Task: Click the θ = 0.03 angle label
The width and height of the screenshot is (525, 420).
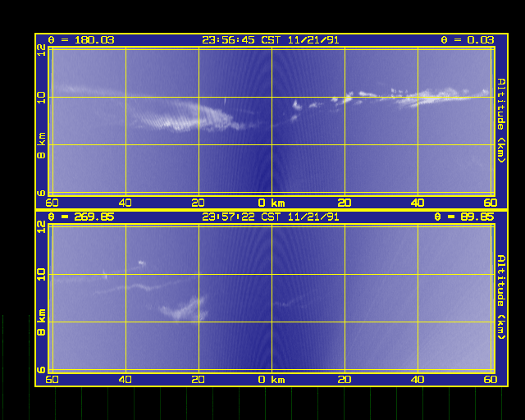Action: [x=468, y=40]
